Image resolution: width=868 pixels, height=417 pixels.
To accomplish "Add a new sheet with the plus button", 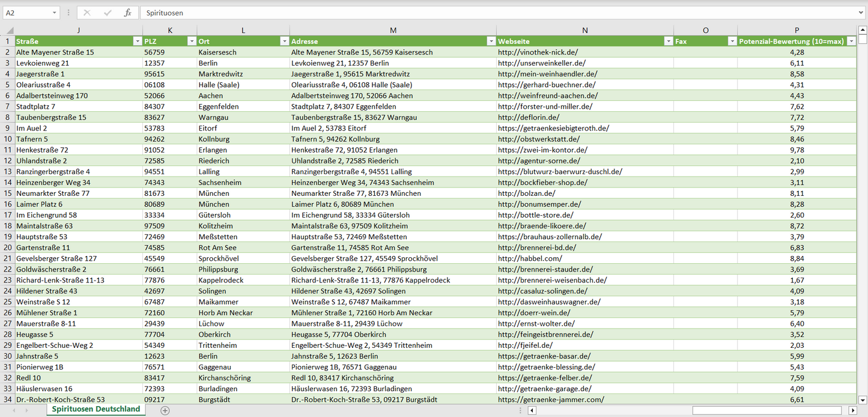I will (x=165, y=410).
